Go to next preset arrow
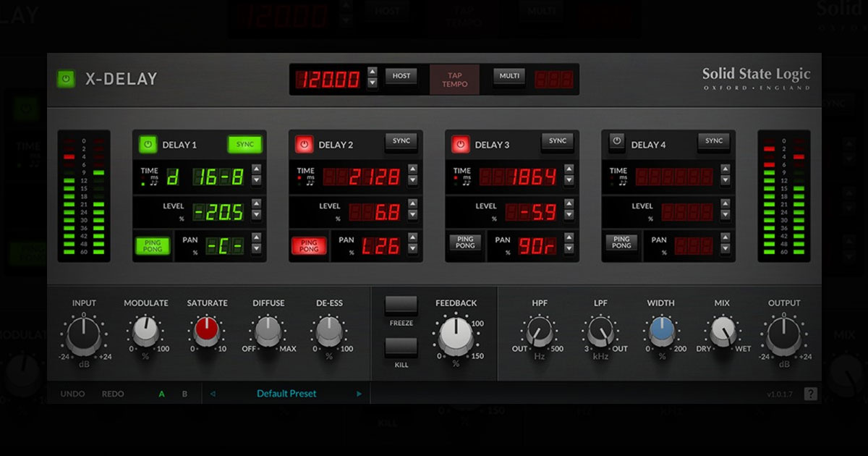 tap(359, 394)
